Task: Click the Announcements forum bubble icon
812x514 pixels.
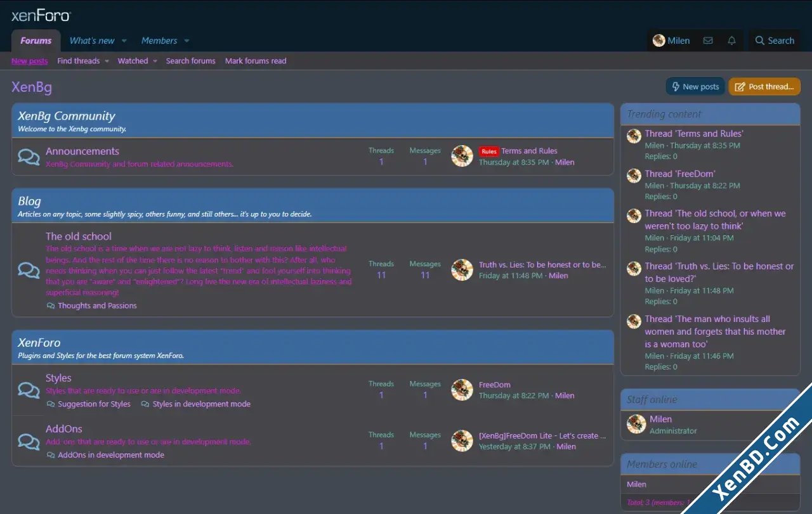Action: pos(29,157)
